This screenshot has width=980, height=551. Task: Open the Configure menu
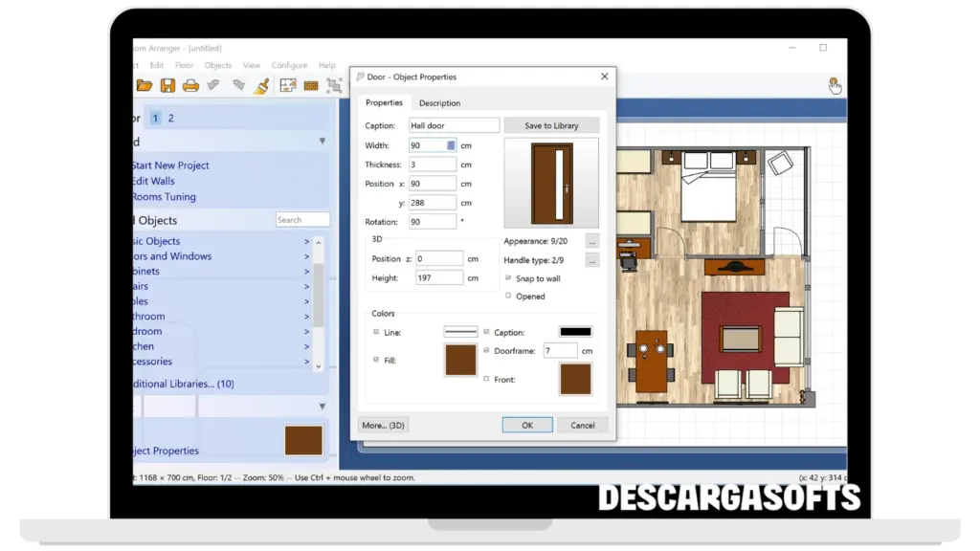click(289, 65)
